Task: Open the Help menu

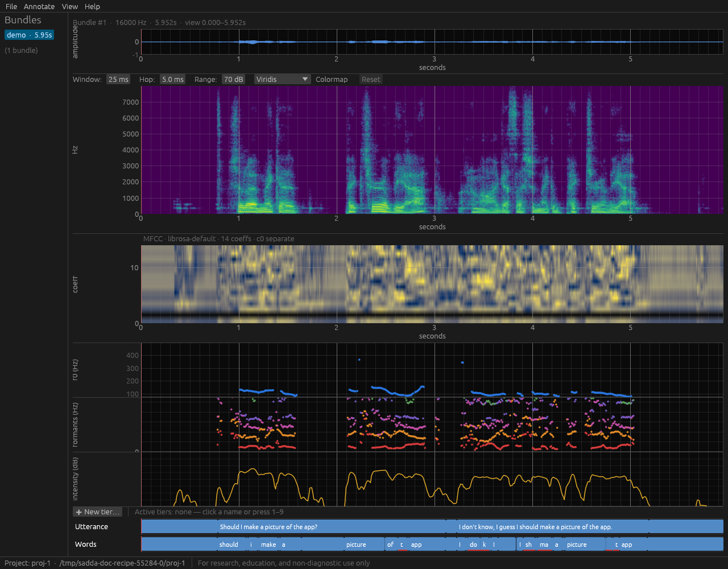Action: tap(92, 6)
